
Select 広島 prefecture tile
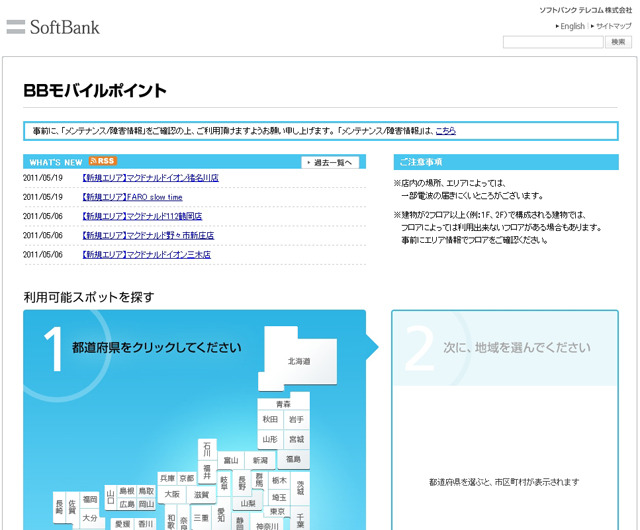(x=127, y=504)
